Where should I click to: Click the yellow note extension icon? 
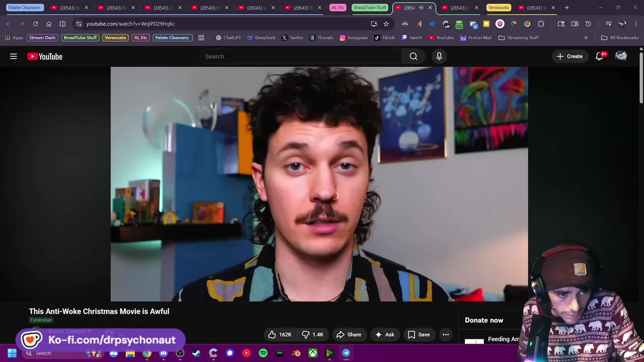(486, 24)
